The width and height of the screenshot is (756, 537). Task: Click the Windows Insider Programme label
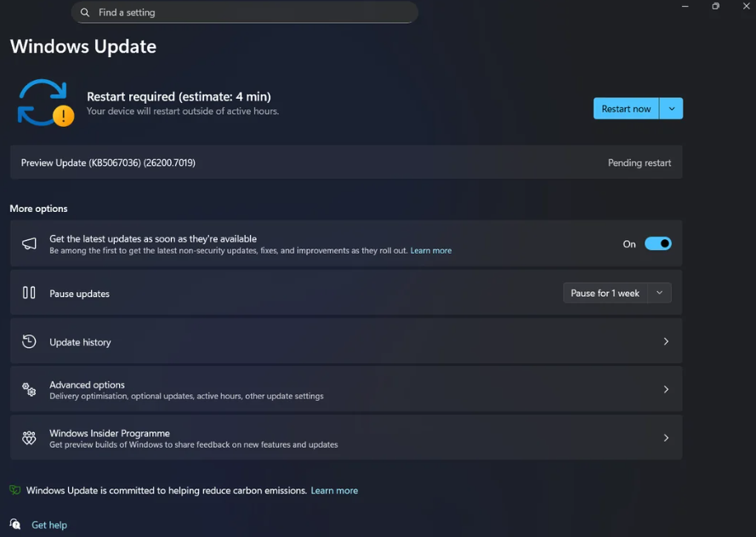(x=110, y=433)
